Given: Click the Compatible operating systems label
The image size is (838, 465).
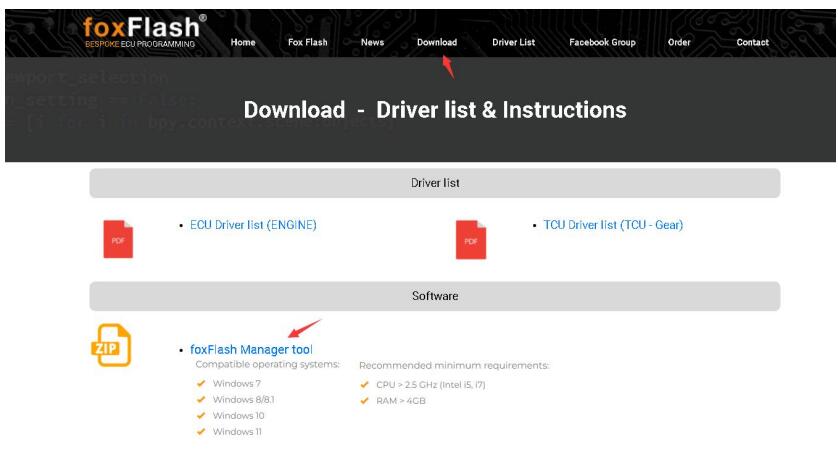Looking at the screenshot, I should click(x=267, y=365).
